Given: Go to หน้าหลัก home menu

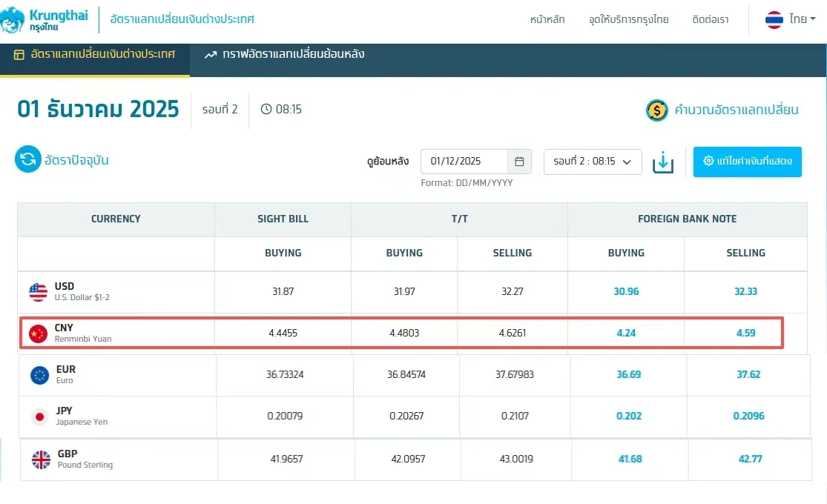Looking at the screenshot, I should (x=547, y=19).
